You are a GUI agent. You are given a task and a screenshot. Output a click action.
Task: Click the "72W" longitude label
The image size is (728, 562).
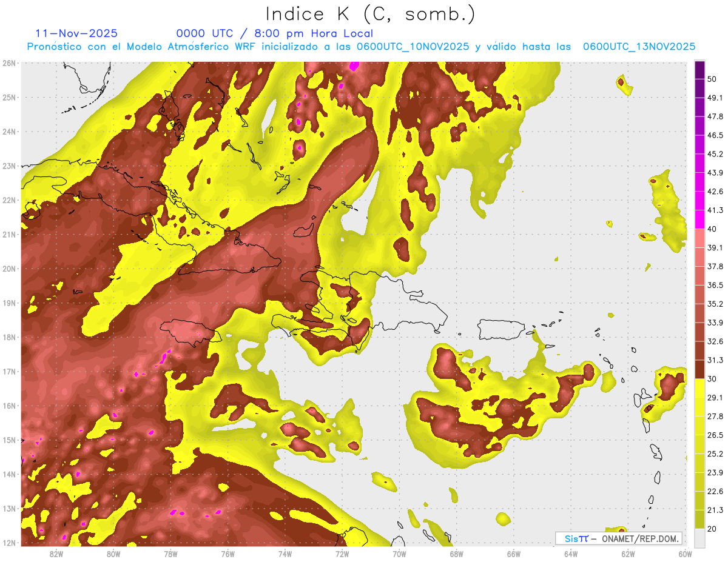[x=342, y=554]
